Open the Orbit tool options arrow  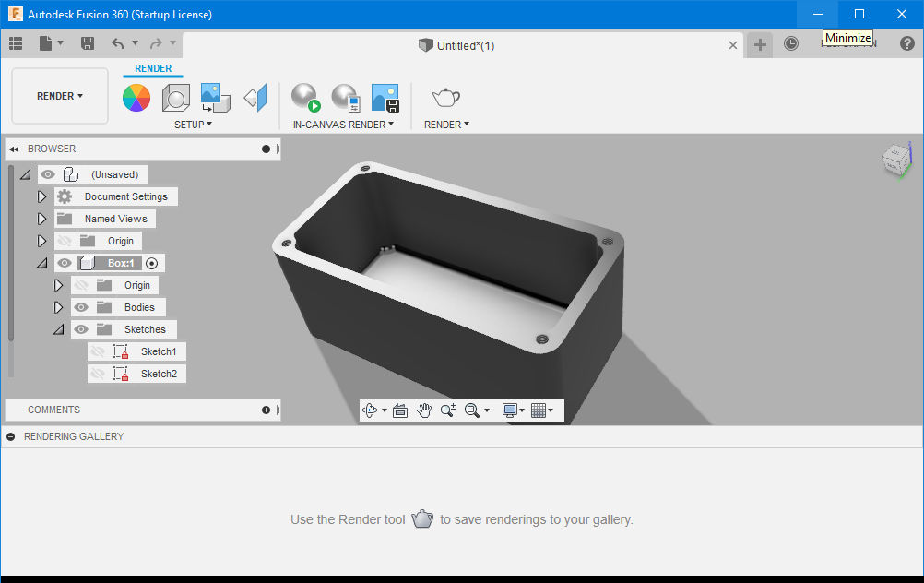pyautogui.click(x=385, y=410)
